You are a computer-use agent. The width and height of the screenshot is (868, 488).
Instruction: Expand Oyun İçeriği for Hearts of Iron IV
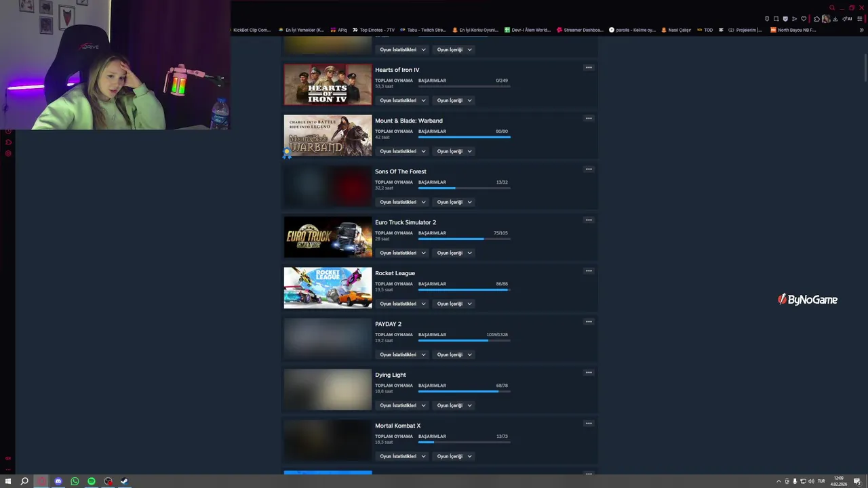[454, 100]
